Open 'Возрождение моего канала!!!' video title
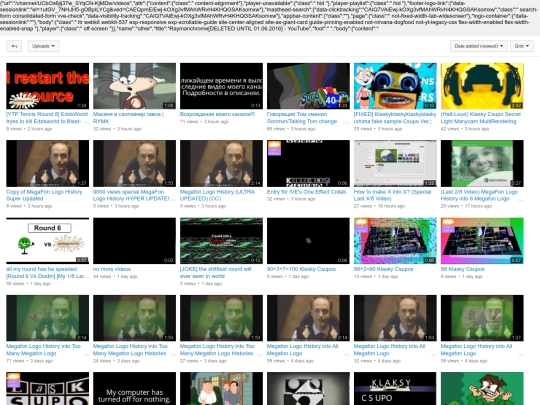The image size is (540, 405). click(217, 114)
